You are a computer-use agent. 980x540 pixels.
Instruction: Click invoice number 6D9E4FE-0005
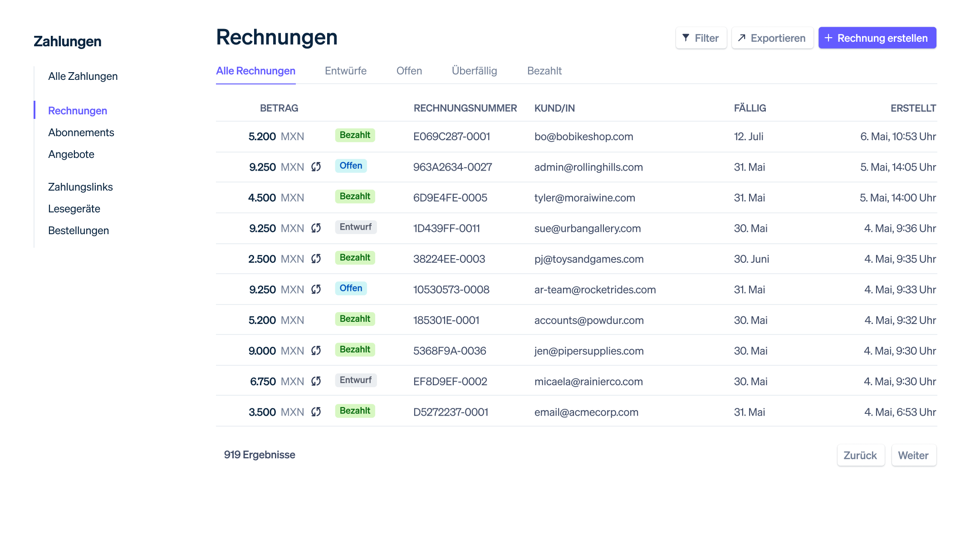click(450, 198)
